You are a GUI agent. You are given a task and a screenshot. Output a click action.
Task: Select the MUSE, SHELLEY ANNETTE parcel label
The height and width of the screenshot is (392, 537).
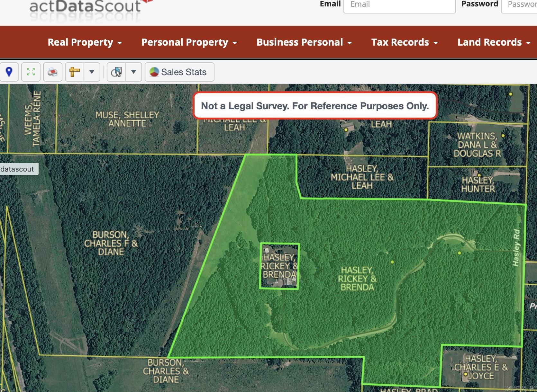pos(127,119)
